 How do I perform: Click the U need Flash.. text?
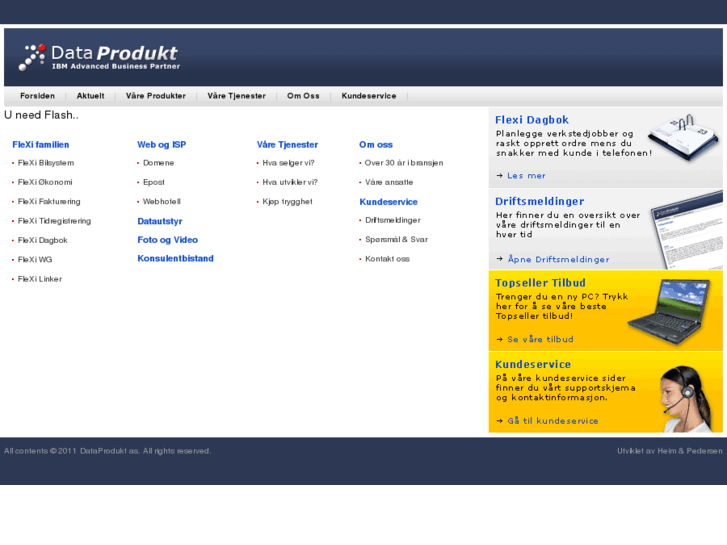tap(41, 115)
